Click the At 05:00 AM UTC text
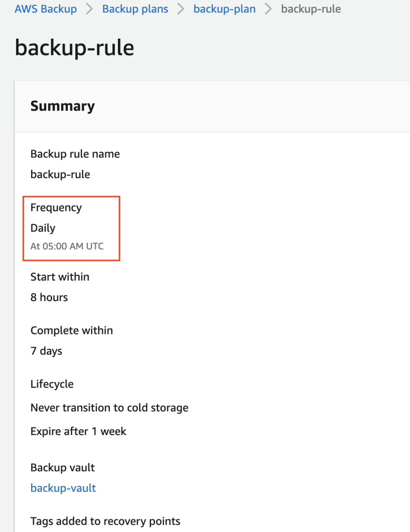This screenshot has height=532, width=410. pyautogui.click(x=67, y=246)
